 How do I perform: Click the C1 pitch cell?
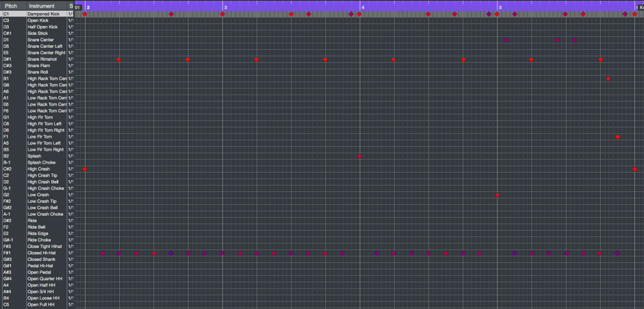point(7,14)
